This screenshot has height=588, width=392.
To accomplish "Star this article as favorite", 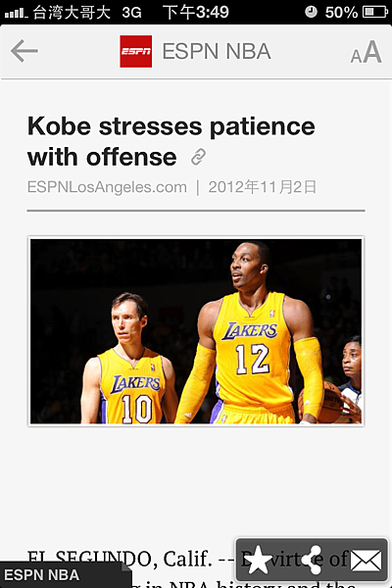I will click(258, 561).
